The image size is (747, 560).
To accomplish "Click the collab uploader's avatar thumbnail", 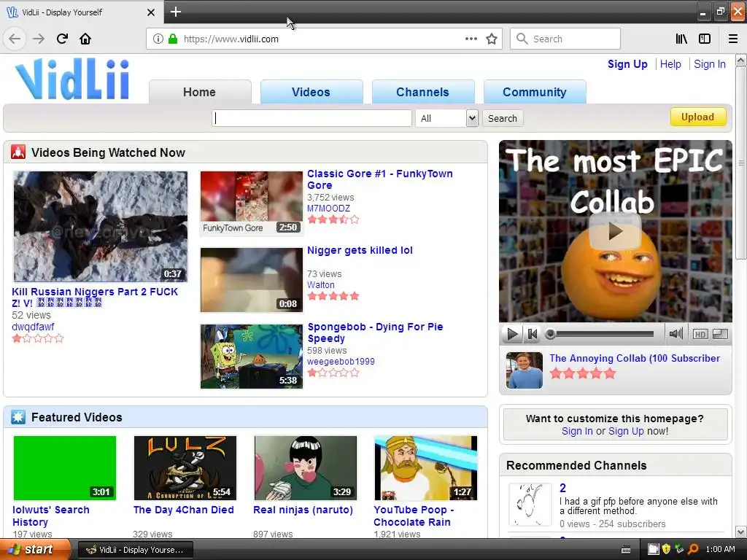I will coord(524,370).
